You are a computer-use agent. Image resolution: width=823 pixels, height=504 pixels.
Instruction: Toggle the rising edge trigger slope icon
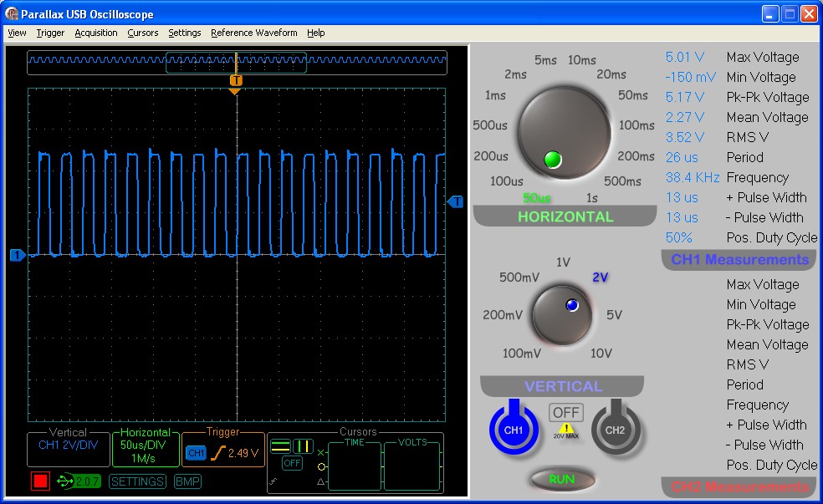(x=217, y=453)
